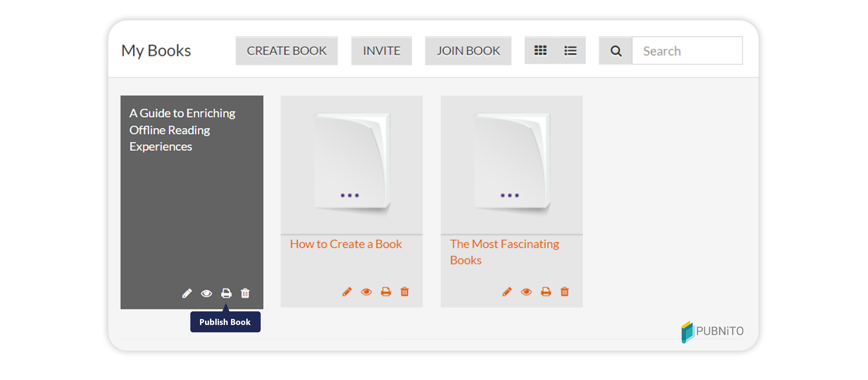
Task: Switch to grid view layout
Action: (540, 50)
